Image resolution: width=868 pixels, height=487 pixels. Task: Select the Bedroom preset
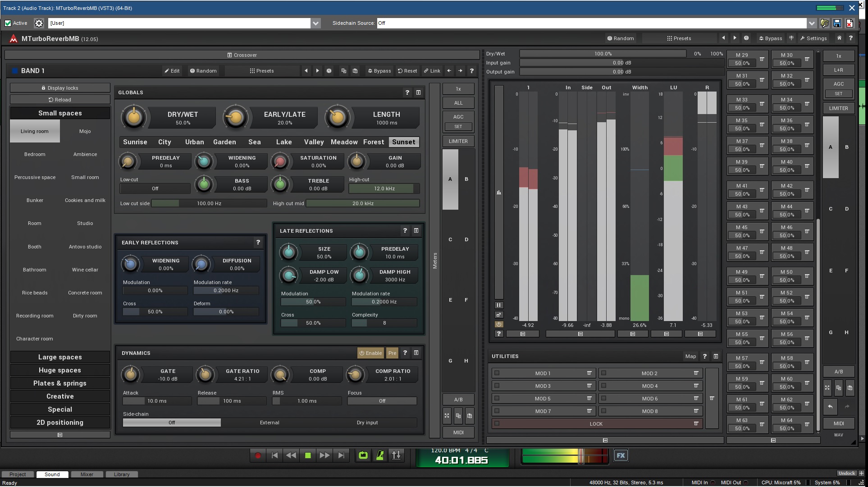(x=35, y=154)
